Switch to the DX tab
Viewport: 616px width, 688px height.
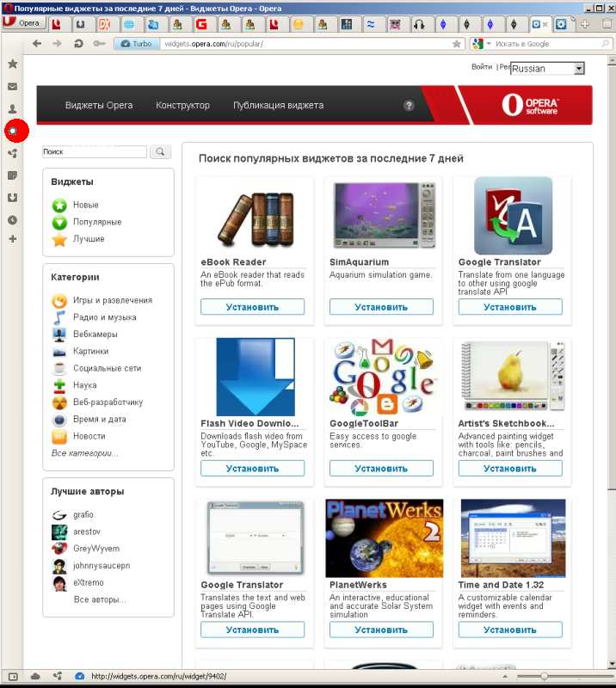pos(104,24)
